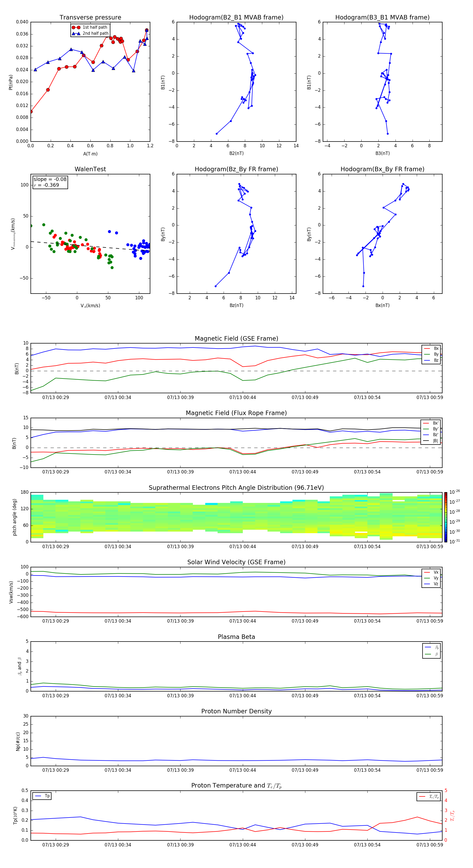This screenshot has height=868, width=473.
Task: Select 'By' in the GSE magnetic field legend
Action: click(431, 354)
